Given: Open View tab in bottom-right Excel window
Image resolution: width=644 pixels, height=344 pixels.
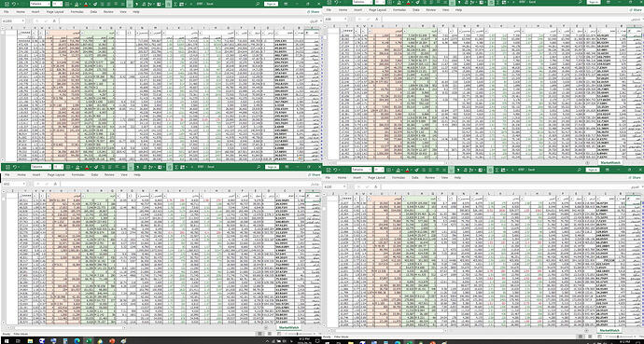Looking at the screenshot, I should 444,177.
